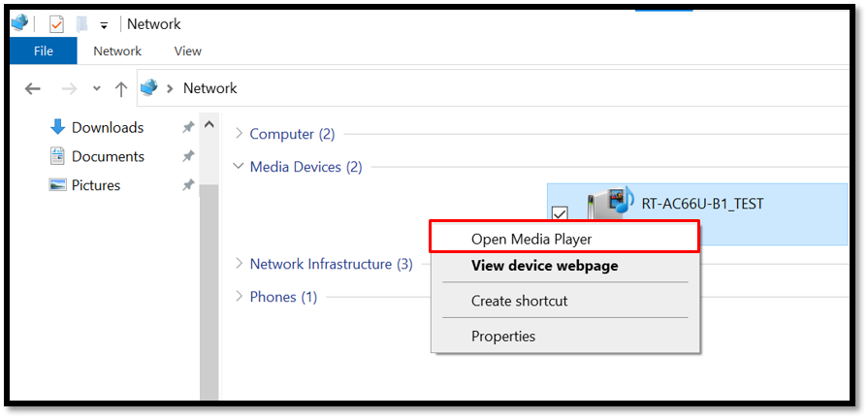
Task: Go back with the Back arrow
Action: (33, 88)
